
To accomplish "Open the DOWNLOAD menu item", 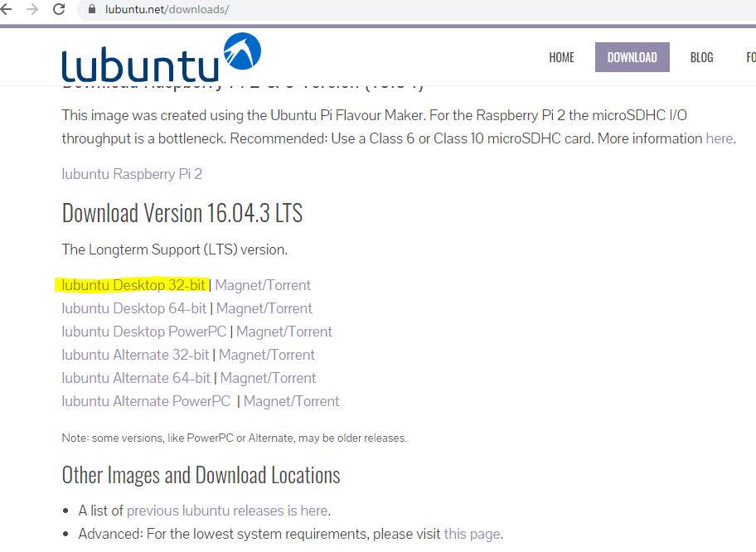I will [632, 57].
